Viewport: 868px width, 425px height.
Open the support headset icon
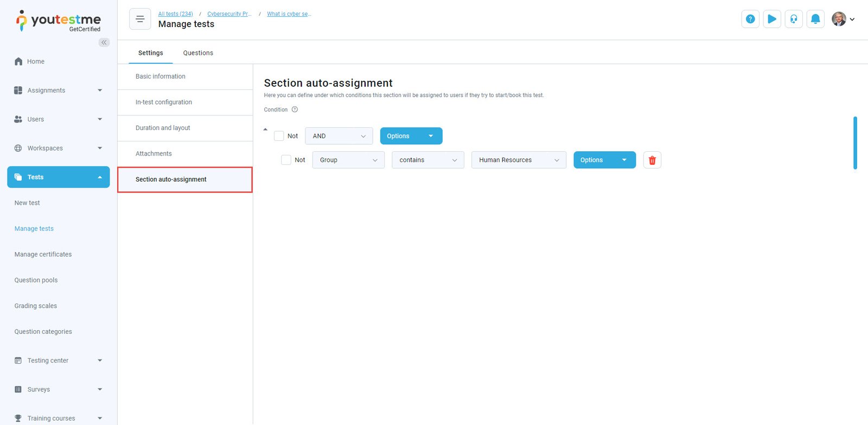click(794, 19)
